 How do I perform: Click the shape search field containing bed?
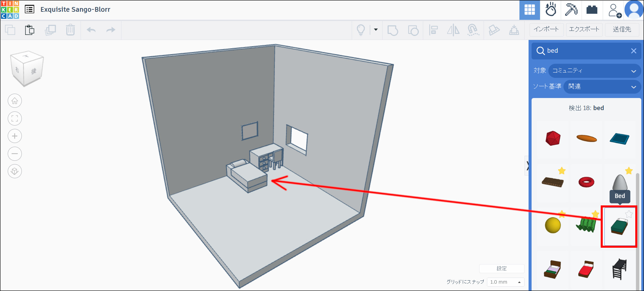(586, 51)
